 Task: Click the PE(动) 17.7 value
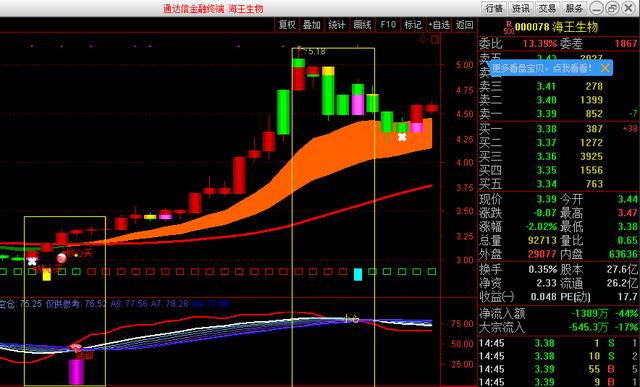point(627,296)
